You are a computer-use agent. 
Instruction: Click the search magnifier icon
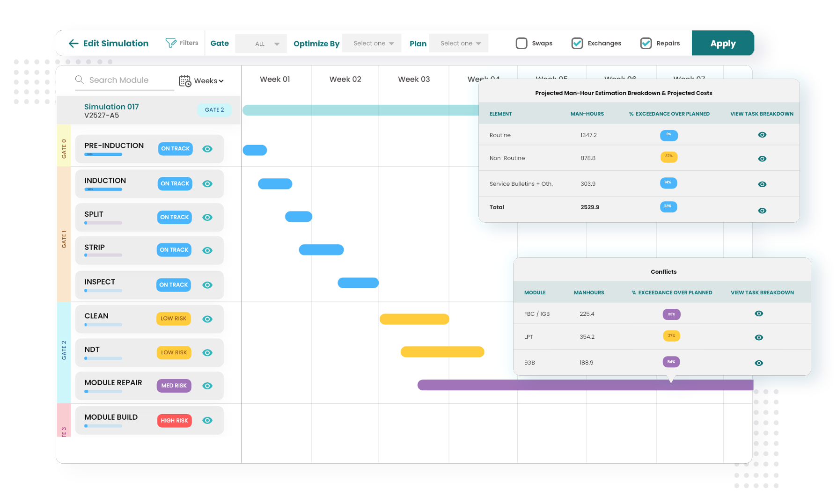pyautogui.click(x=80, y=80)
